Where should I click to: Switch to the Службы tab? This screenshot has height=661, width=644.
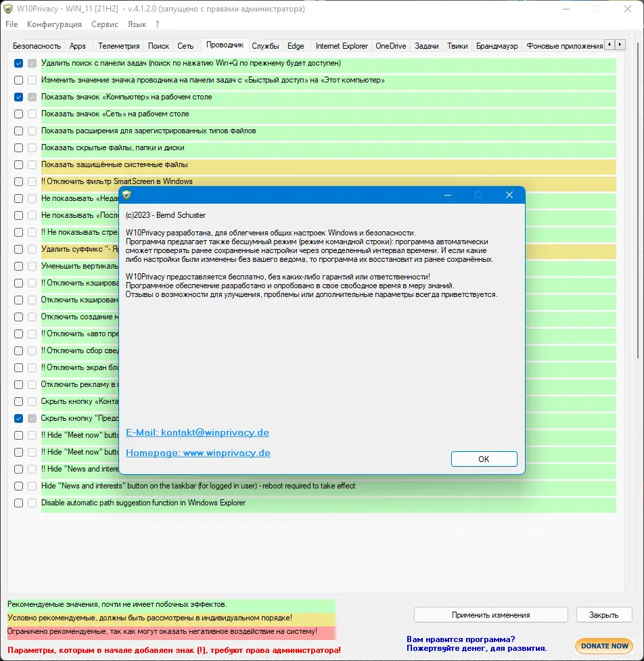click(266, 46)
